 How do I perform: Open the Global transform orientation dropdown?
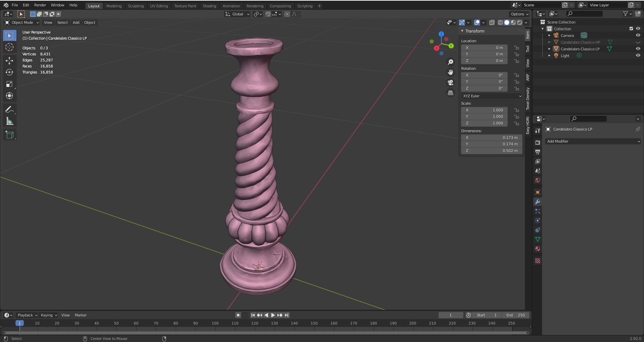(237, 14)
